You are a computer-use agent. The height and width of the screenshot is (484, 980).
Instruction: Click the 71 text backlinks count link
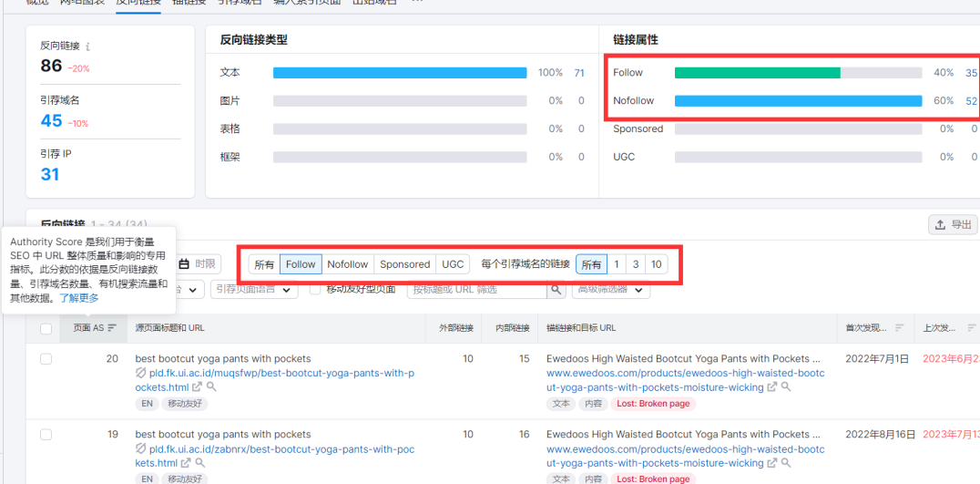pyautogui.click(x=579, y=73)
